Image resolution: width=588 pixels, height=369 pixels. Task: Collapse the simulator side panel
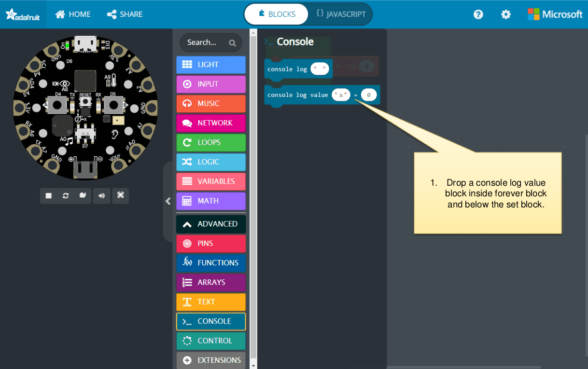168,201
